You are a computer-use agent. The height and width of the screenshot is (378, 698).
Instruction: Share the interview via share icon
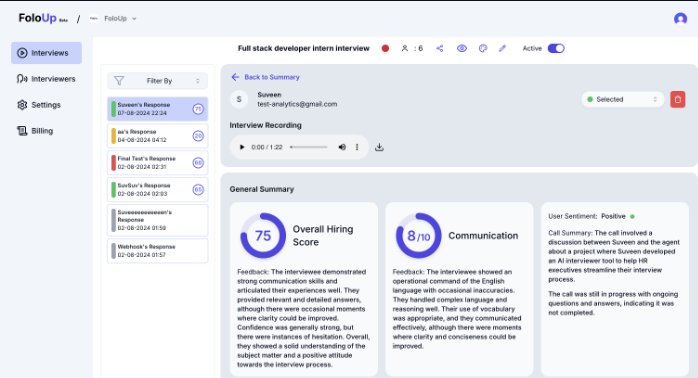tap(440, 49)
